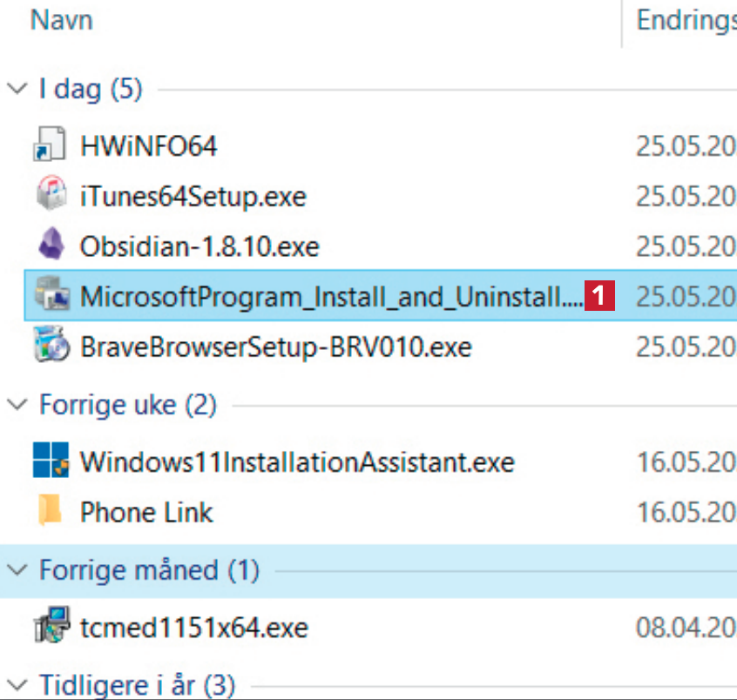Image resolution: width=737 pixels, height=700 pixels.
Task: Click the BraveBrowserSetup-BRV010.exe file name
Action: (x=275, y=347)
